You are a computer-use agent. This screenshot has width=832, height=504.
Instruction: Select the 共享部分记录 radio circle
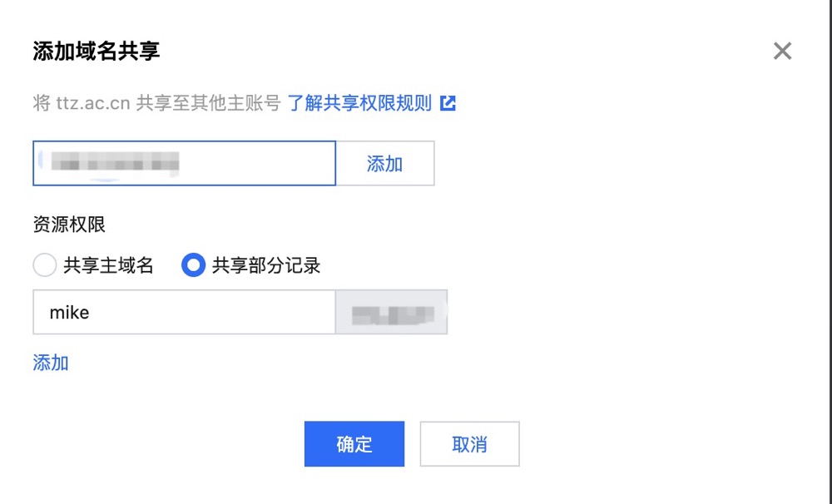tap(193, 266)
